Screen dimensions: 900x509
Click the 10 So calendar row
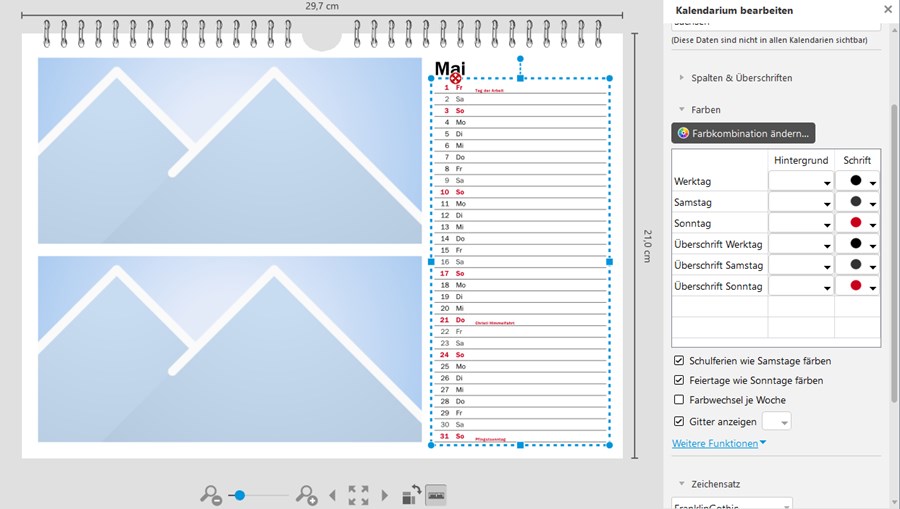520,192
